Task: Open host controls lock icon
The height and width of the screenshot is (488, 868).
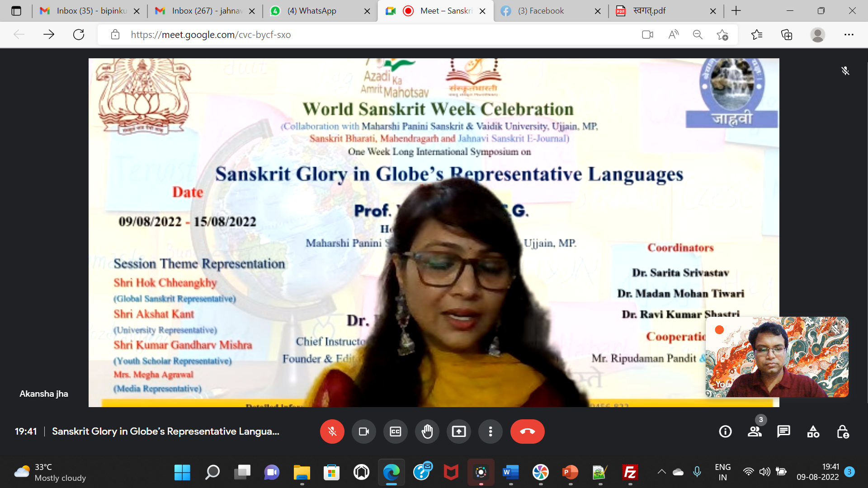Action: [x=842, y=432]
